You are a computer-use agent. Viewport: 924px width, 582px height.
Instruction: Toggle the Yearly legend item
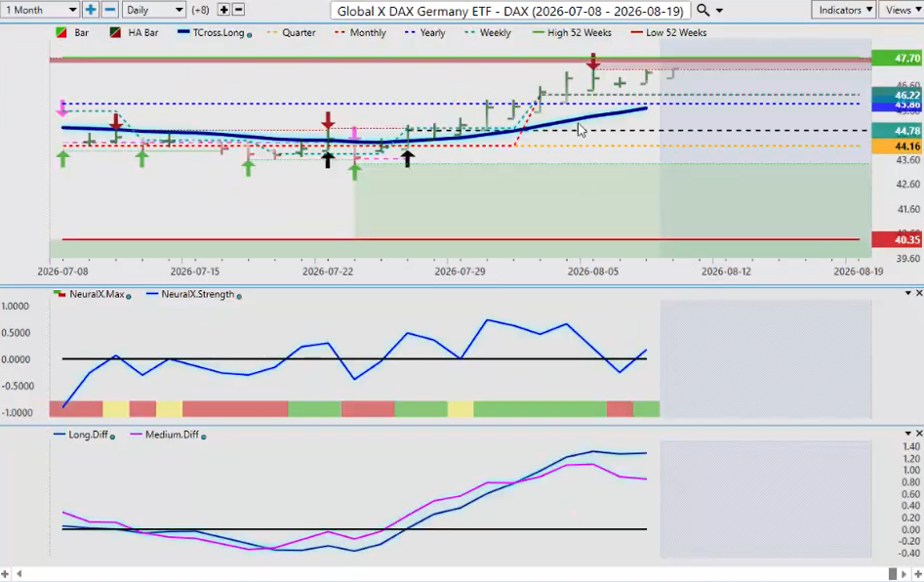point(425,32)
